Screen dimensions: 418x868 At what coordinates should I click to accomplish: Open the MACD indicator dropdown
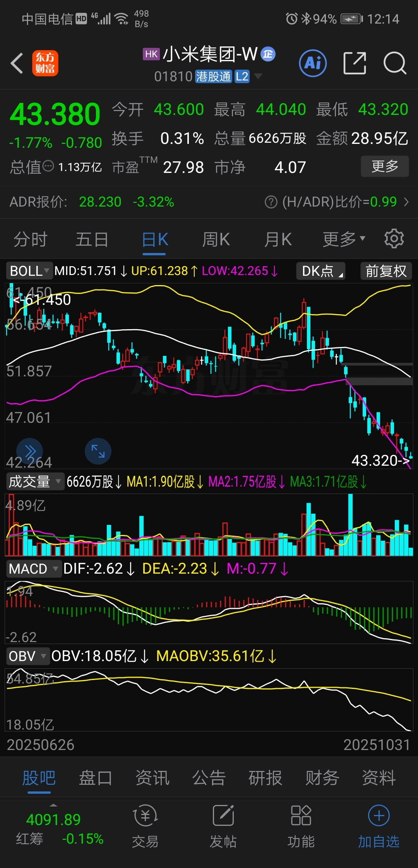34,569
